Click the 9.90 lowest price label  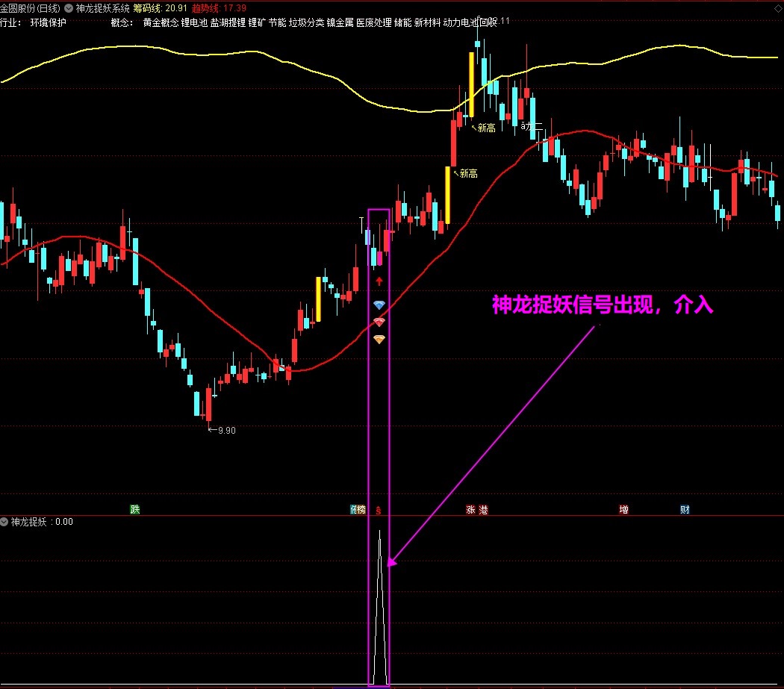[226, 431]
